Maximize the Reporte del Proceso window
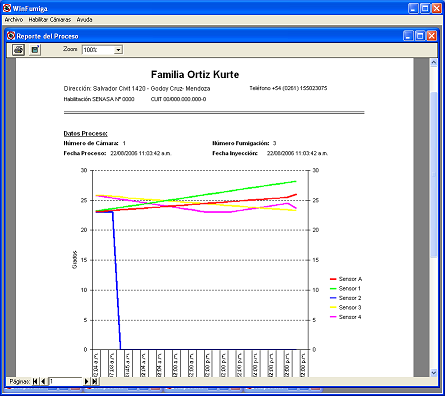This screenshot has height=396, width=445. tap(420, 36)
